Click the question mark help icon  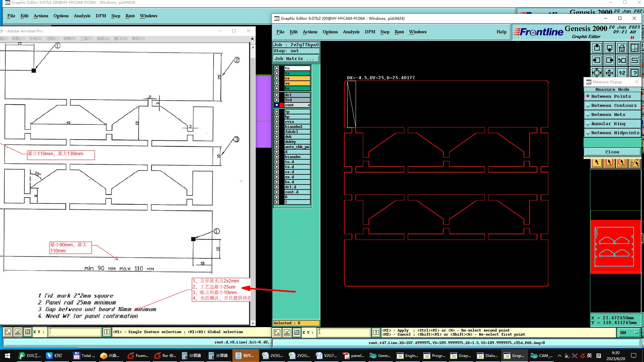[635, 73]
